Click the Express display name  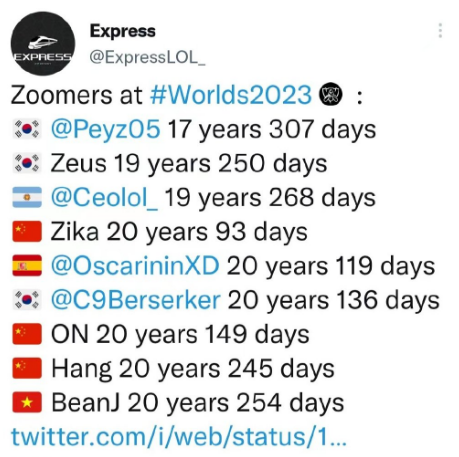[122, 31]
